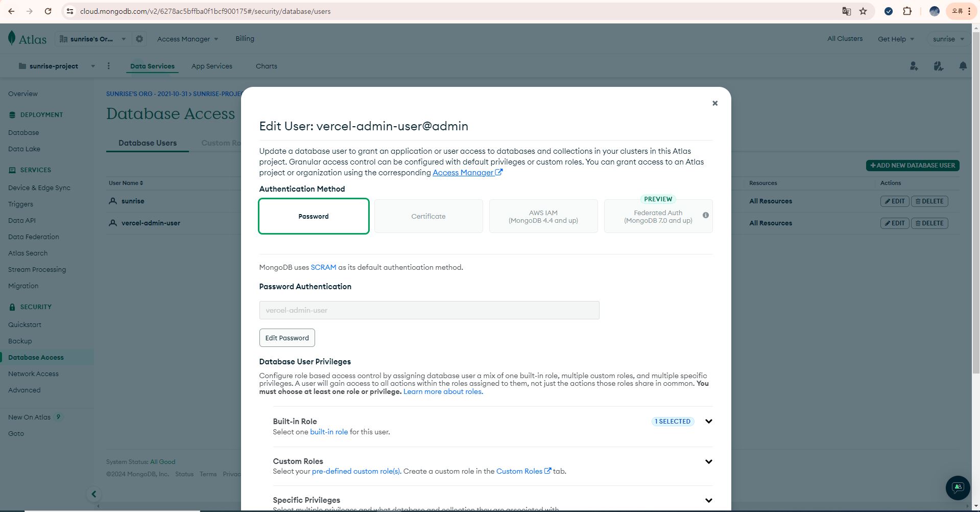This screenshot has height=512, width=980.
Task: Click user icon next to sunrise row
Action: 113,201
